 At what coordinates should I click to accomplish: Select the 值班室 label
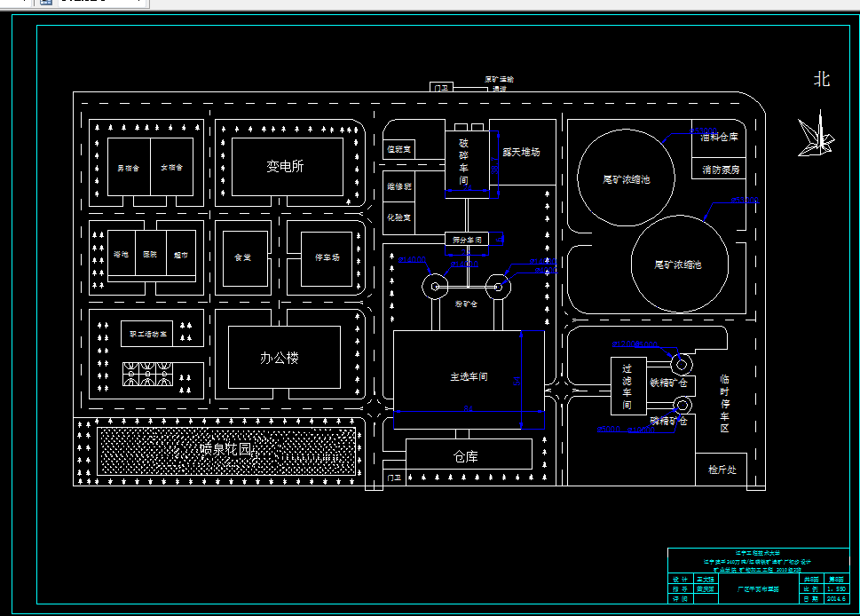[x=398, y=149]
